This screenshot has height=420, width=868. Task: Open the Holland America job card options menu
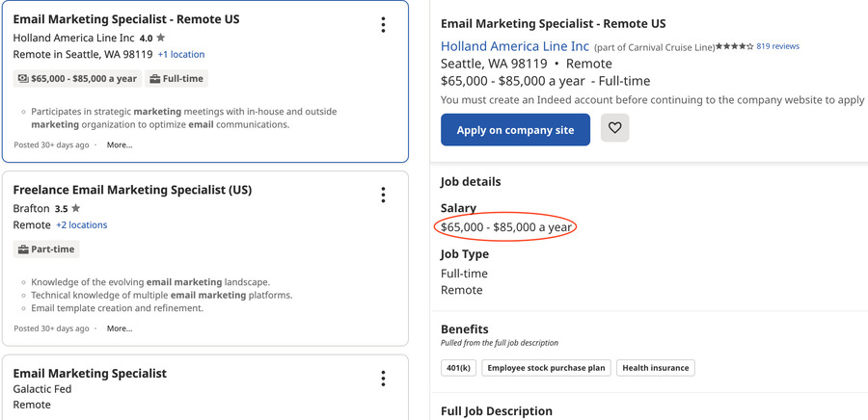coord(383,24)
